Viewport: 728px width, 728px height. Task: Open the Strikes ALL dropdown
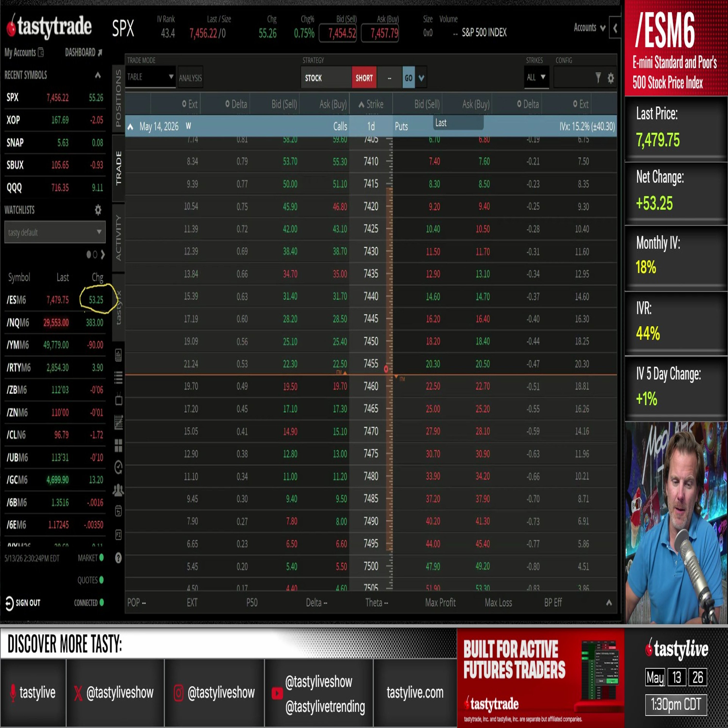(536, 77)
